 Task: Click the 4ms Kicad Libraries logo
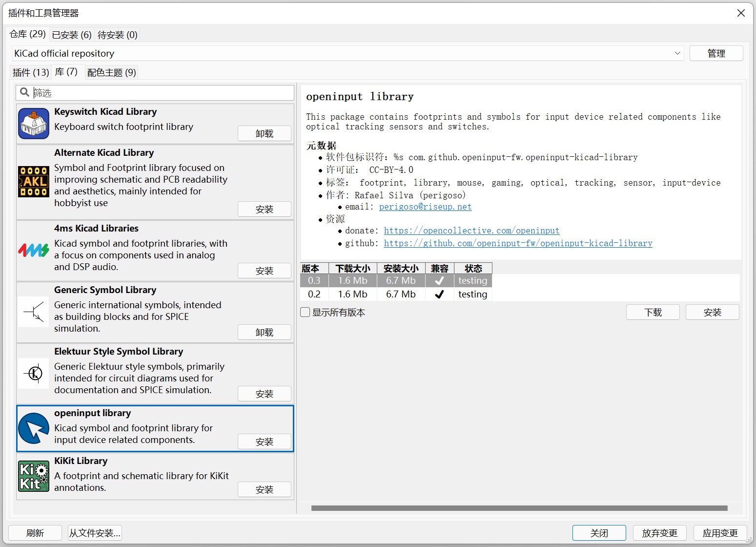pyautogui.click(x=34, y=250)
